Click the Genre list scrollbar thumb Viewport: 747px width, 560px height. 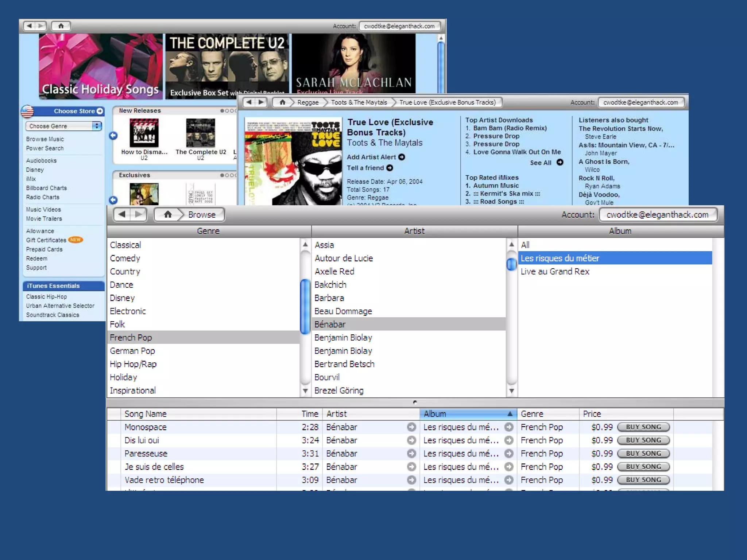305,306
